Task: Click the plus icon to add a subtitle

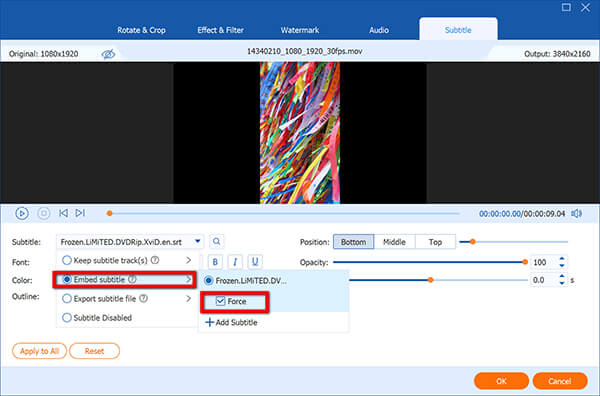Action: pos(209,323)
